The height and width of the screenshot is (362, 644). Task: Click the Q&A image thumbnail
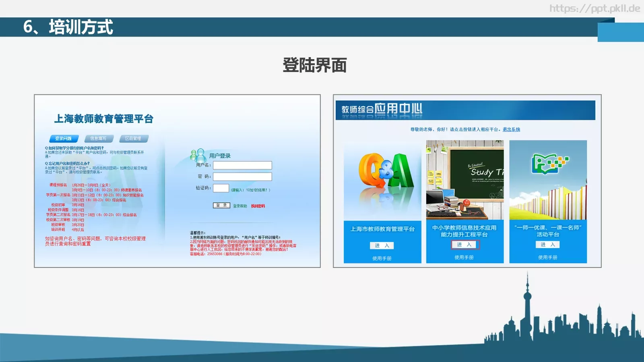point(382,180)
